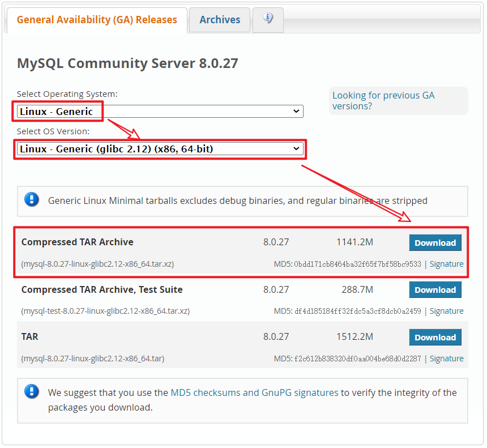The height and width of the screenshot is (448, 487).
Task: Download the 1512.2M TAR package
Action: coord(435,338)
